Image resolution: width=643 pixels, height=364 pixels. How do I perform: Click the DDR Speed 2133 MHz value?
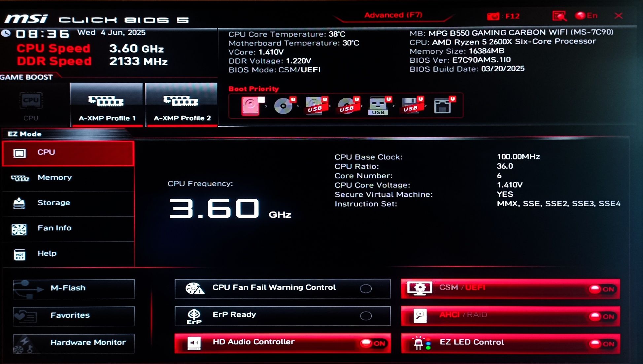(x=138, y=61)
